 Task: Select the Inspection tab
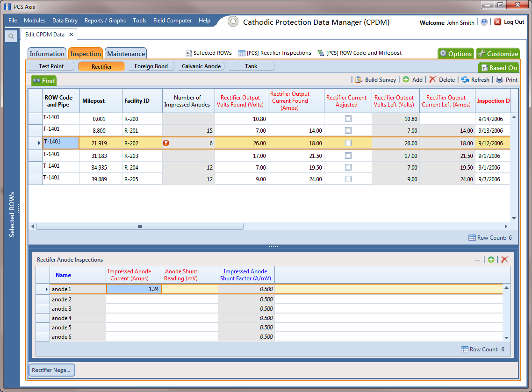[86, 54]
